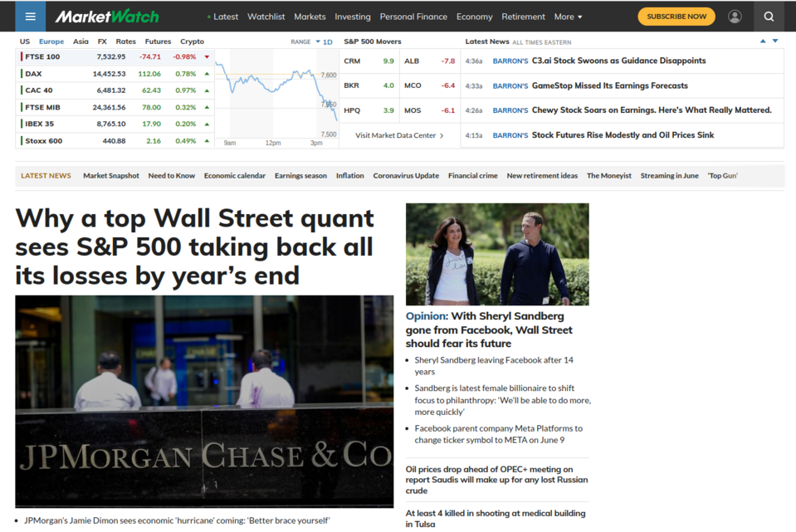Screen dimensions: 796x532
Task: Click the CAC 40 green up arrow
Action: point(207,90)
